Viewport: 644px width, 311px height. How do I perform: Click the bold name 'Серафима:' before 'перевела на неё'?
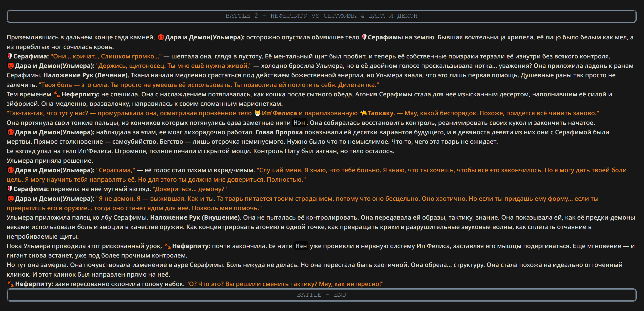point(31,189)
